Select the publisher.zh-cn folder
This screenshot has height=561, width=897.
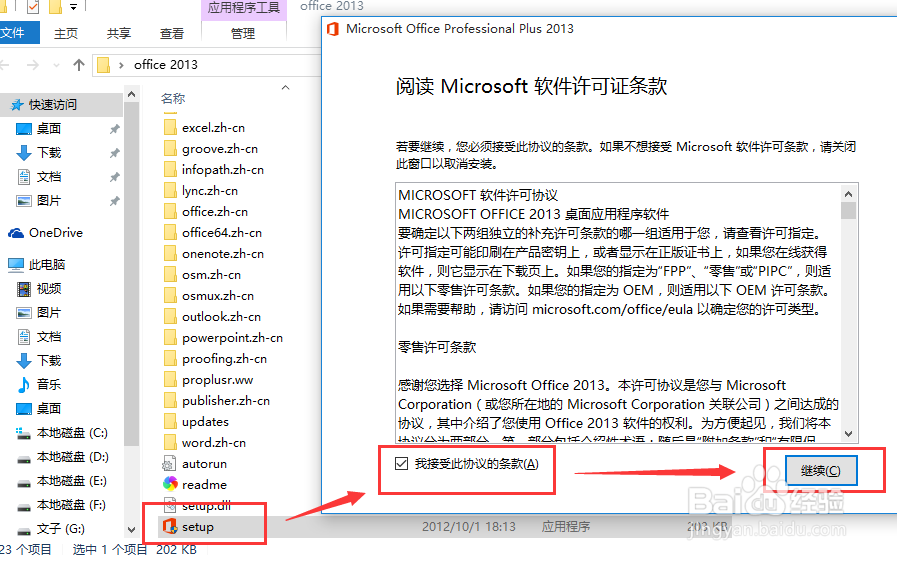click(225, 401)
